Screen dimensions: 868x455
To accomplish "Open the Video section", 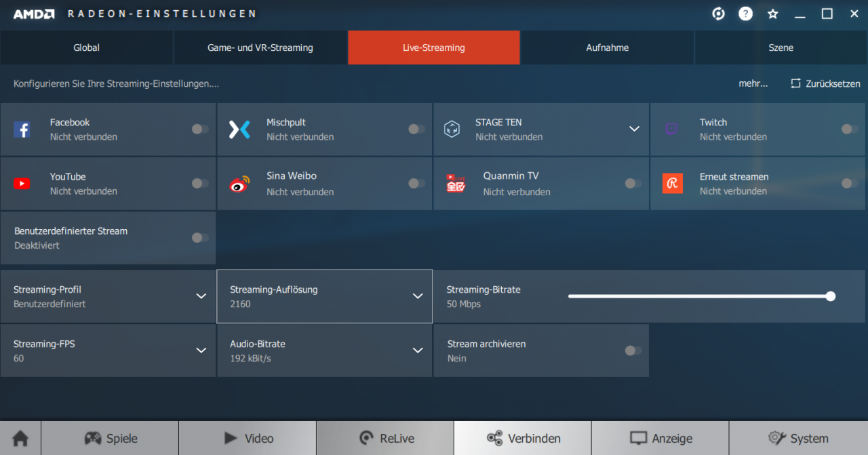I will pyautogui.click(x=248, y=438).
